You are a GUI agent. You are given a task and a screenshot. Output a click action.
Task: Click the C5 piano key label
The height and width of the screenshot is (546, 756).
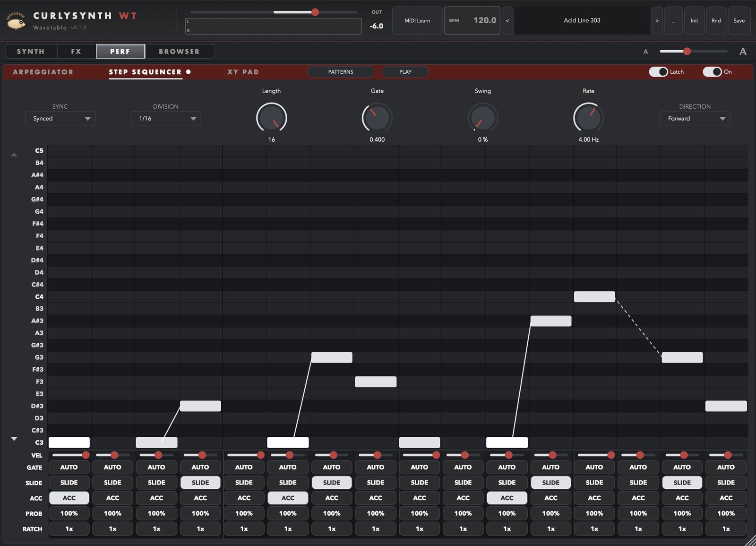[39, 151]
